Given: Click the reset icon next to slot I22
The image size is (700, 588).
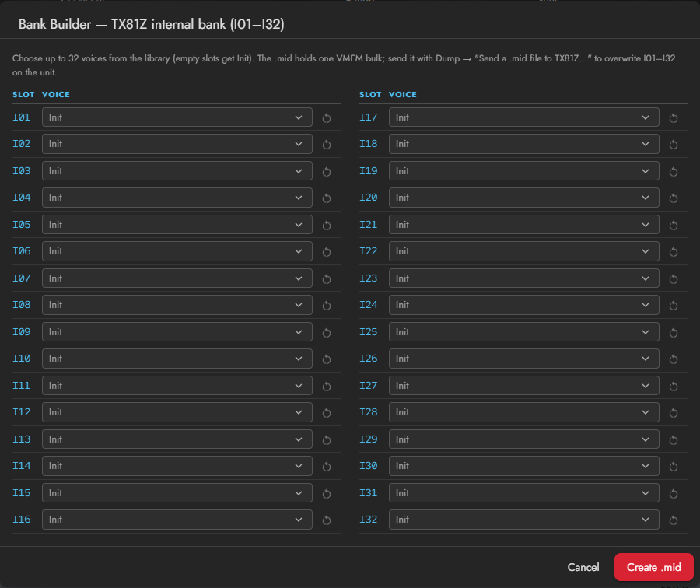Looking at the screenshot, I should coord(674,252).
